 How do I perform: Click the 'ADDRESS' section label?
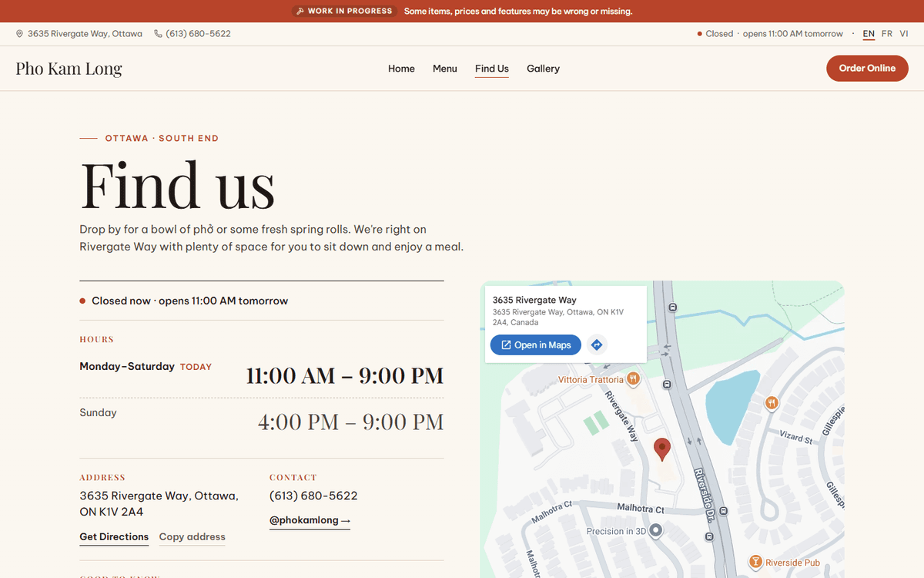coord(102,478)
